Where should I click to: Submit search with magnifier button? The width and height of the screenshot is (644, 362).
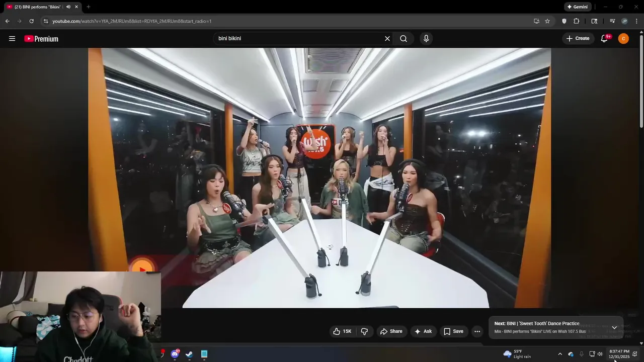[404, 39]
